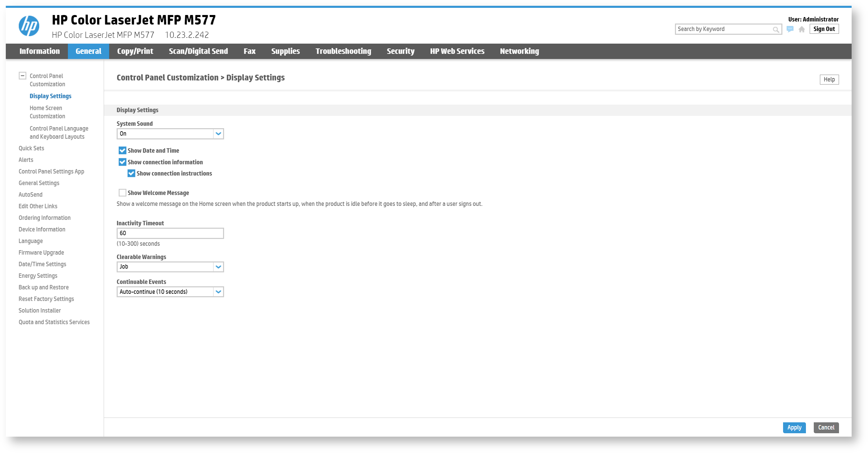Click the search magnifier icon
This screenshot has height=453, width=868.
pos(776,30)
